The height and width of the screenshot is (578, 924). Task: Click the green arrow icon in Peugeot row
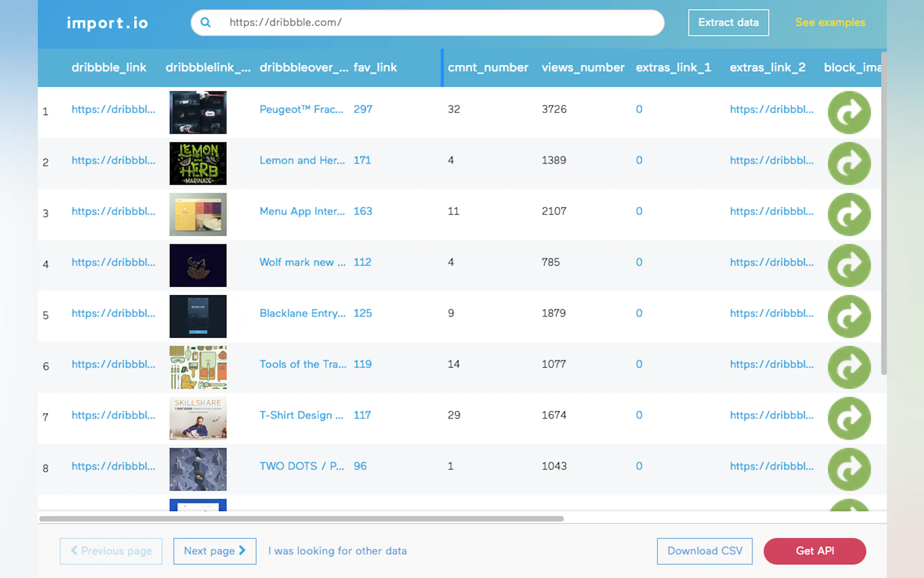point(849,112)
